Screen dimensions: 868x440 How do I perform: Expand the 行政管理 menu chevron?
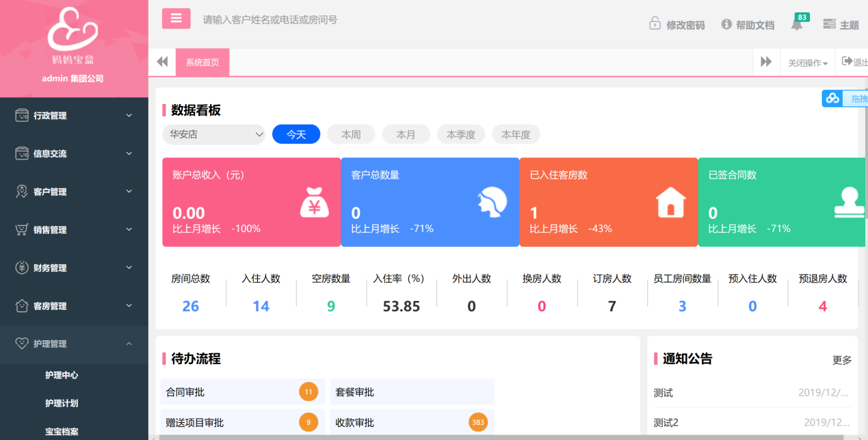tap(129, 116)
